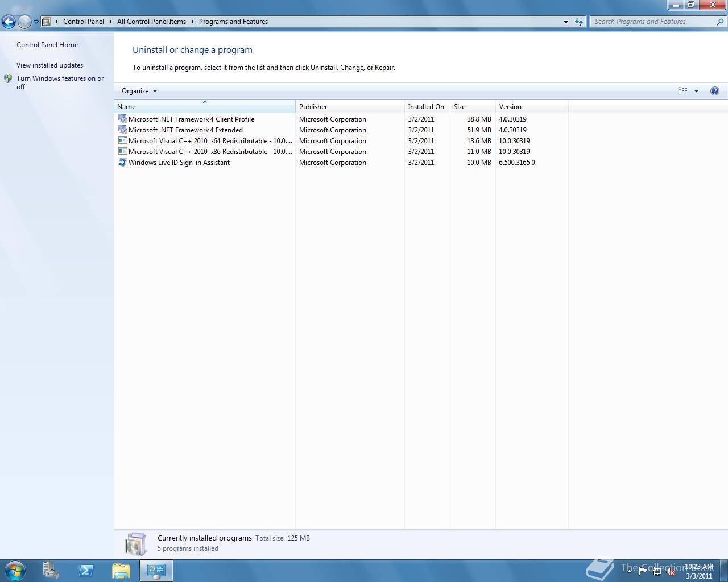The width and height of the screenshot is (728, 582).
Task: Click the Control Panel icon in the address bar
Action: click(x=47, y=22)
